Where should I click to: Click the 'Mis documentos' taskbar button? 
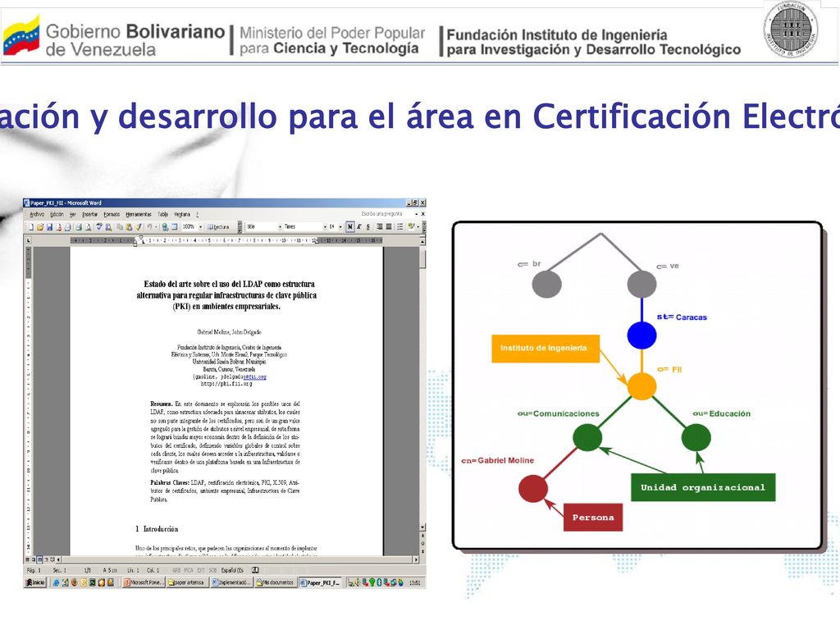coord(276,582)
